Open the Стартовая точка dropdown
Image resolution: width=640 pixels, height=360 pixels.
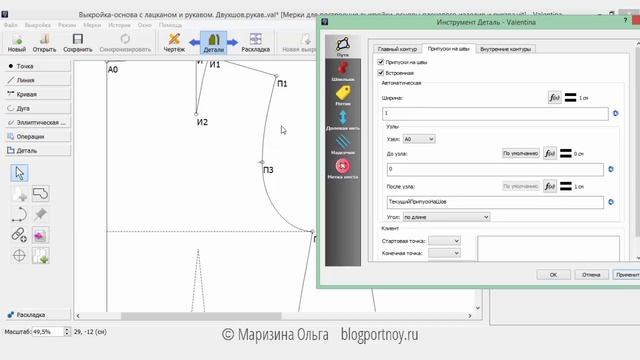444,241
